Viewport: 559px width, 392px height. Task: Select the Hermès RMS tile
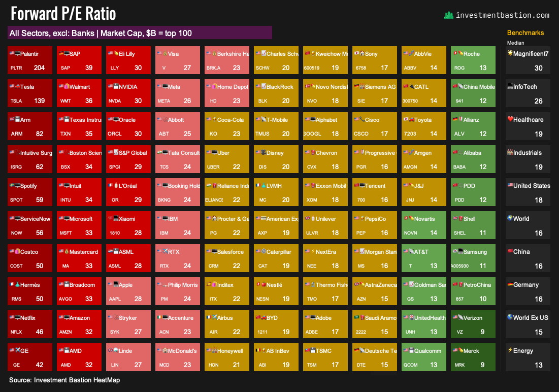30,291
